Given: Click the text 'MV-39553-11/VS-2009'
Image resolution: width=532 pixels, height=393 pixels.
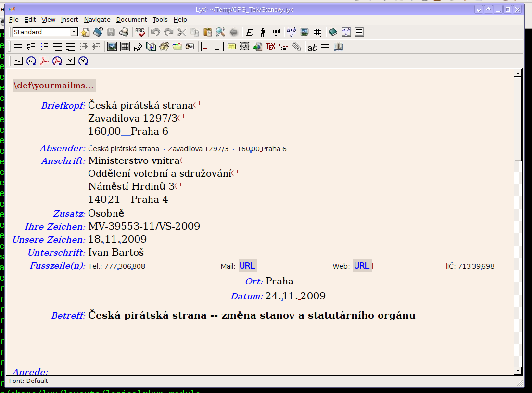Looking at the screenshot, I should coord(144,226).
